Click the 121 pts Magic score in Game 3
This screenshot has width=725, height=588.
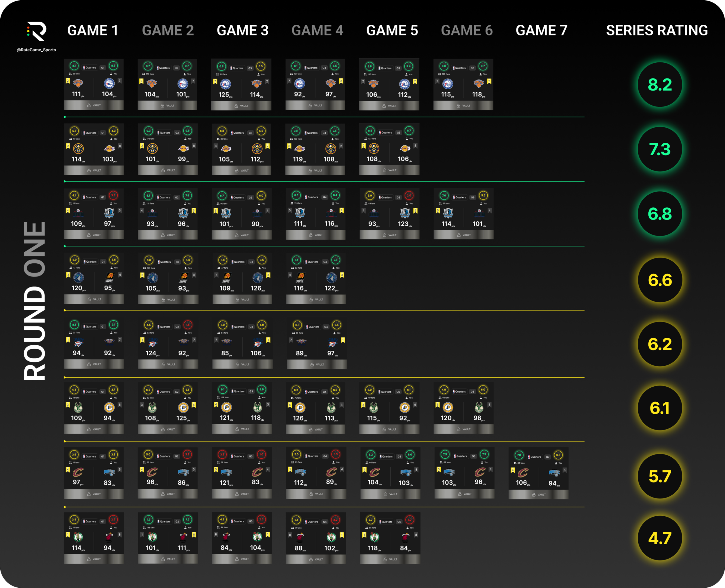coord(227,483)
